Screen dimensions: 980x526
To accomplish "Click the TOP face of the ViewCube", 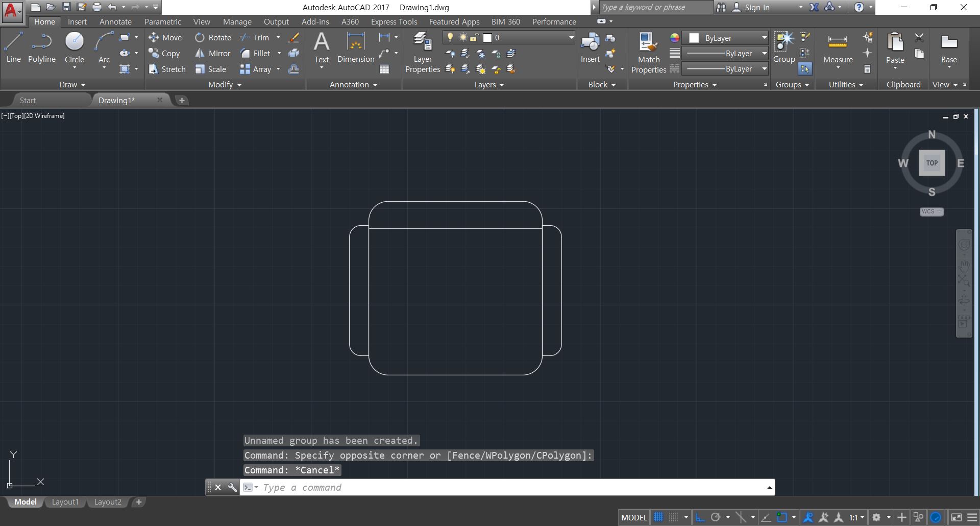I will coord(932,163).
